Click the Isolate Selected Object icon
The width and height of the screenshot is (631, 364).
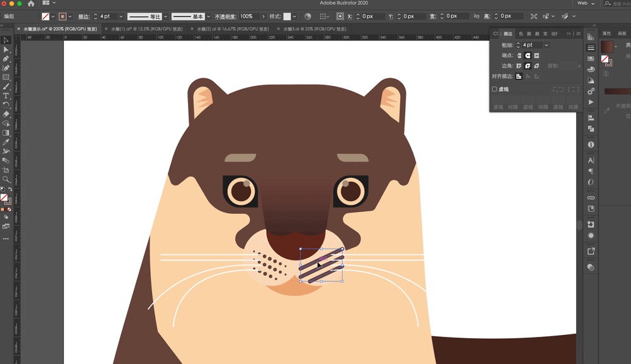pyautogui.click(x=534, y=16)
